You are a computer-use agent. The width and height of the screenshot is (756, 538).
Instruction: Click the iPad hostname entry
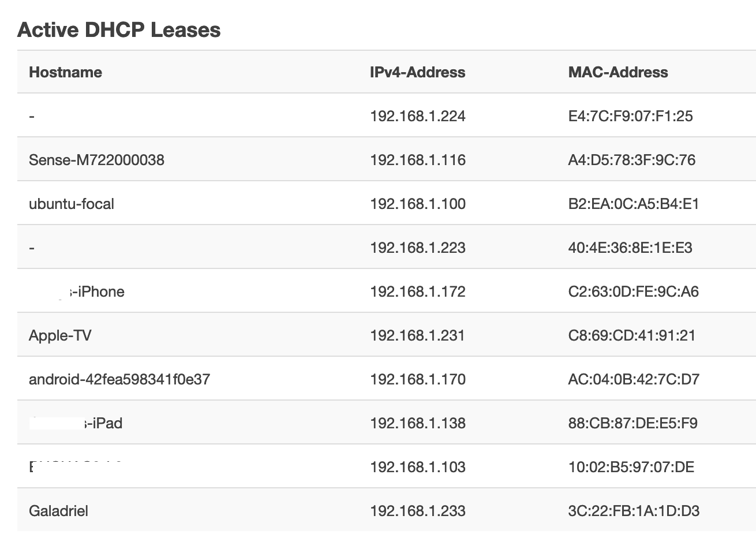pyautogui.click(x=76, y=423)
